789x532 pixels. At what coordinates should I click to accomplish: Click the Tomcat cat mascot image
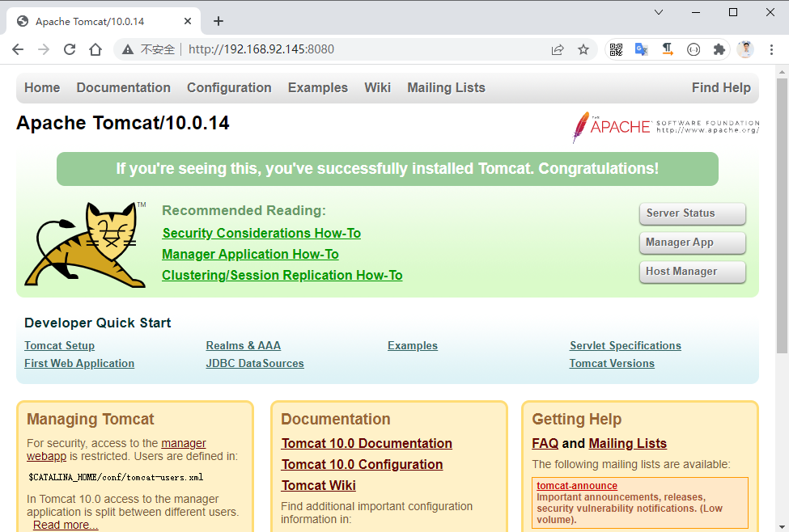[x=86, y=245]
